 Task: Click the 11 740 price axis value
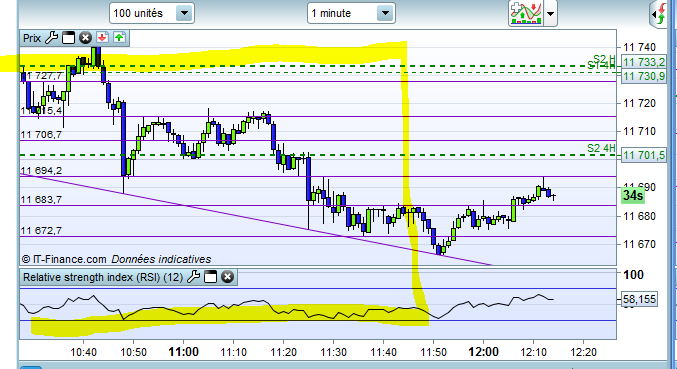(x=639, y=47)
